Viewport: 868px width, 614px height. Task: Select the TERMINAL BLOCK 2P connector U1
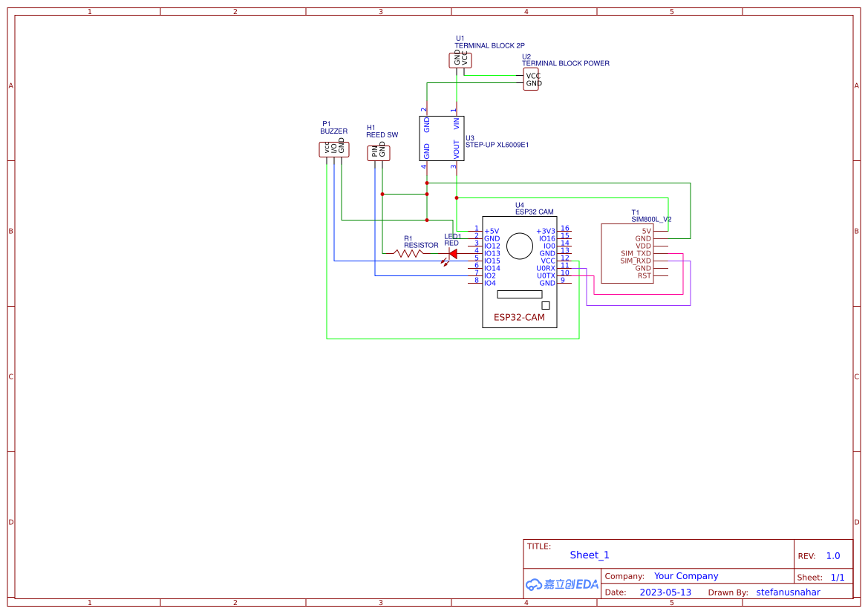click(460, 59)
